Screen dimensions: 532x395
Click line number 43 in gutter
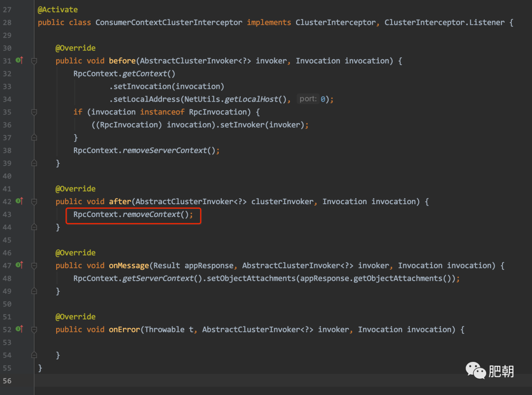[7, 215]
